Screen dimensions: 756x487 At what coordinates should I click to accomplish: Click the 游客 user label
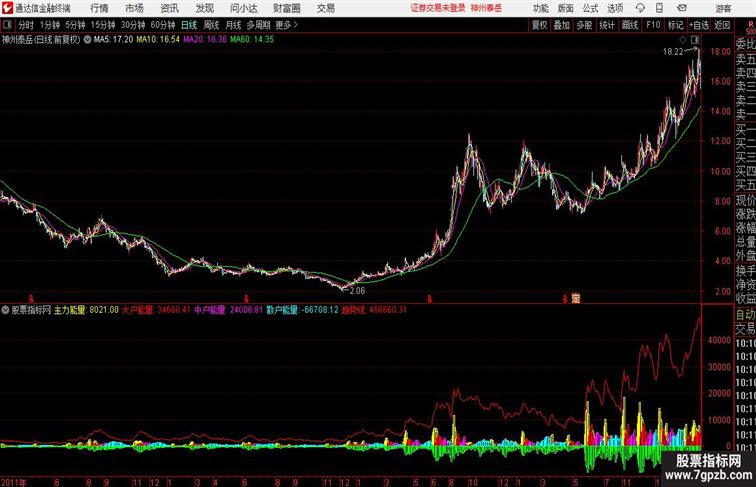click(723, 8)
